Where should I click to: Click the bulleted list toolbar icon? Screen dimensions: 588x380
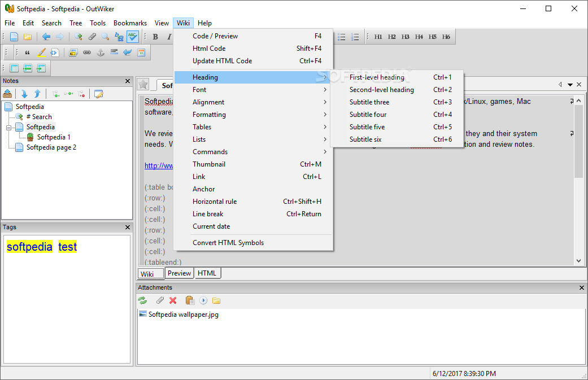tap(341, 37)
